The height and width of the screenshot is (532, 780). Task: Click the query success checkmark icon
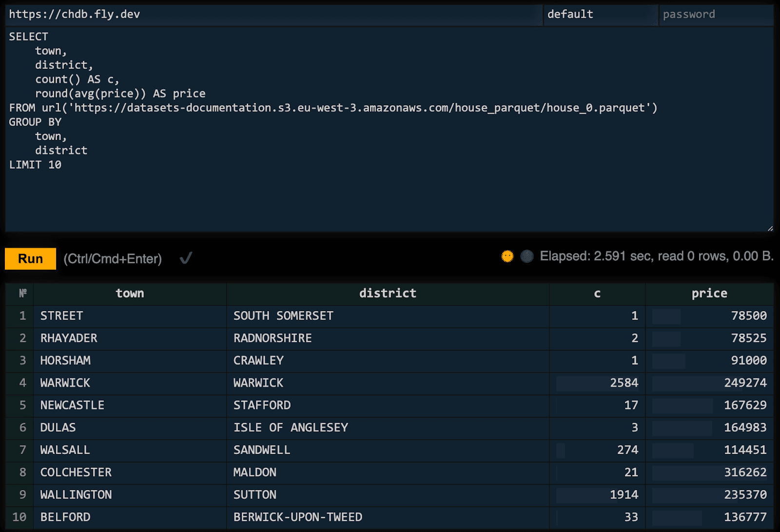[x=186, y=258]
